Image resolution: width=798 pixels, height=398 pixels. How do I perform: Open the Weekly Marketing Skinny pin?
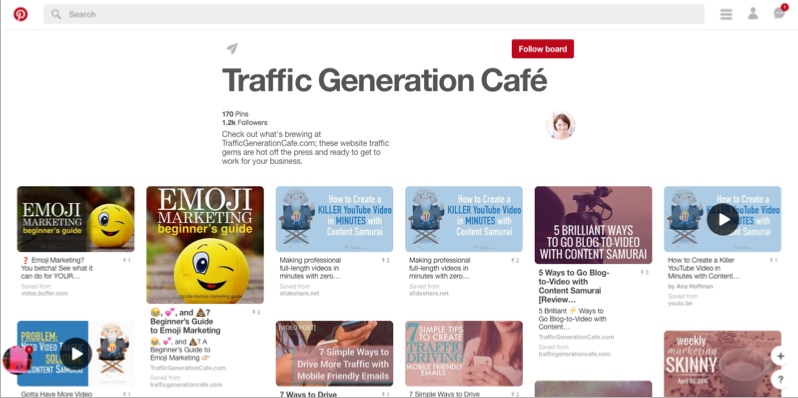723,363
